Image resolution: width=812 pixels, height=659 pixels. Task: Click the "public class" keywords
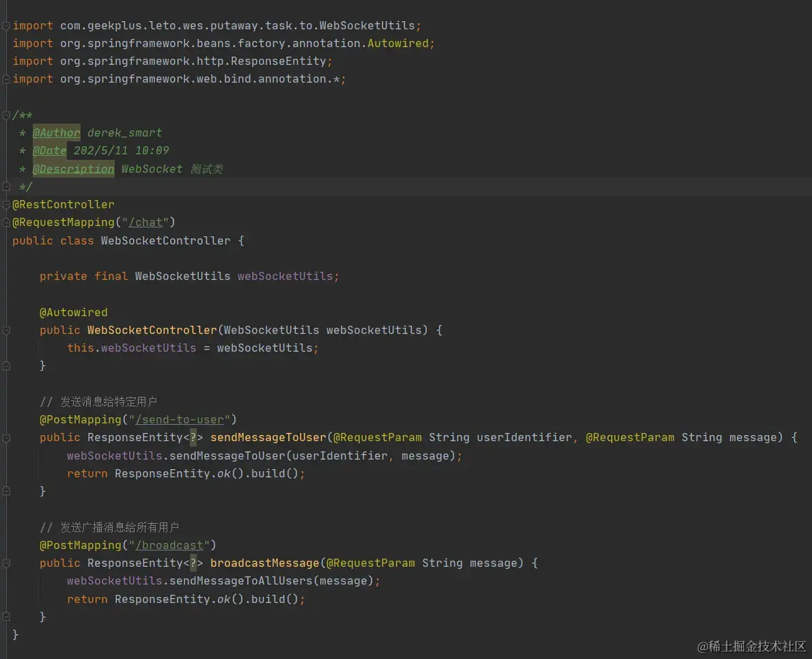[x=53, y=240]
